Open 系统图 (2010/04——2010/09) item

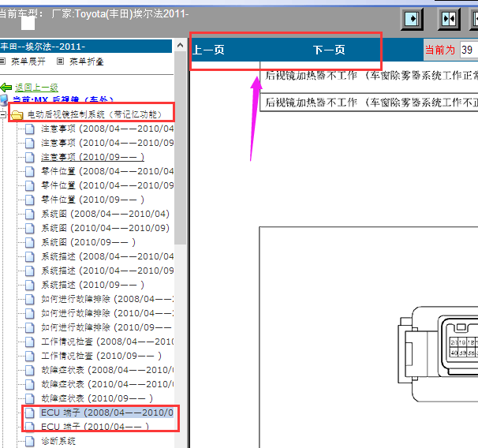click(105, 228)
